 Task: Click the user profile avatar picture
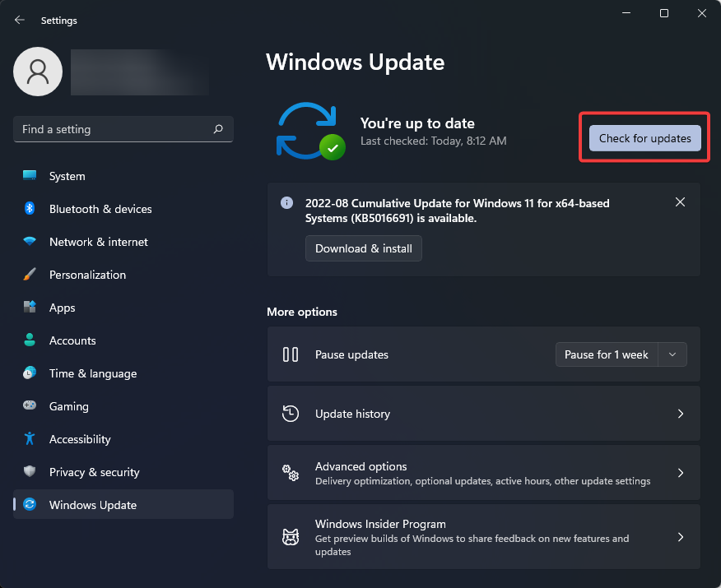pyautogui.click(x=38, y=72)
